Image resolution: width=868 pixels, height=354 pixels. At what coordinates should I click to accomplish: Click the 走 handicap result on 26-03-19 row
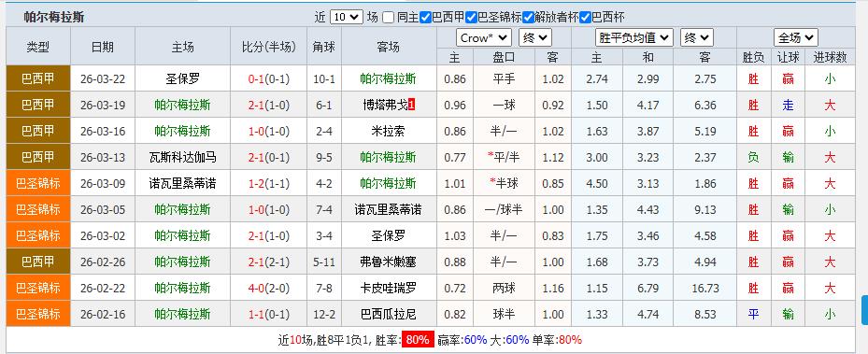click(x=788, y=106)
